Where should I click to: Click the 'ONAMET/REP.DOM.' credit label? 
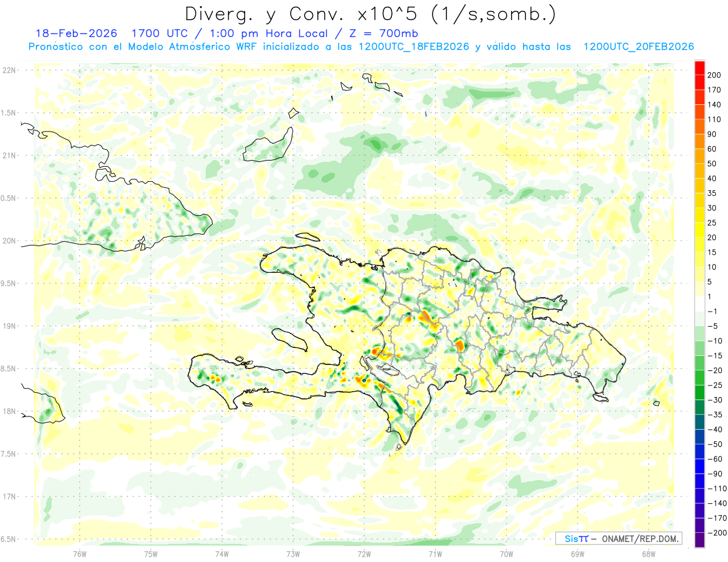[x=639, y=538]
